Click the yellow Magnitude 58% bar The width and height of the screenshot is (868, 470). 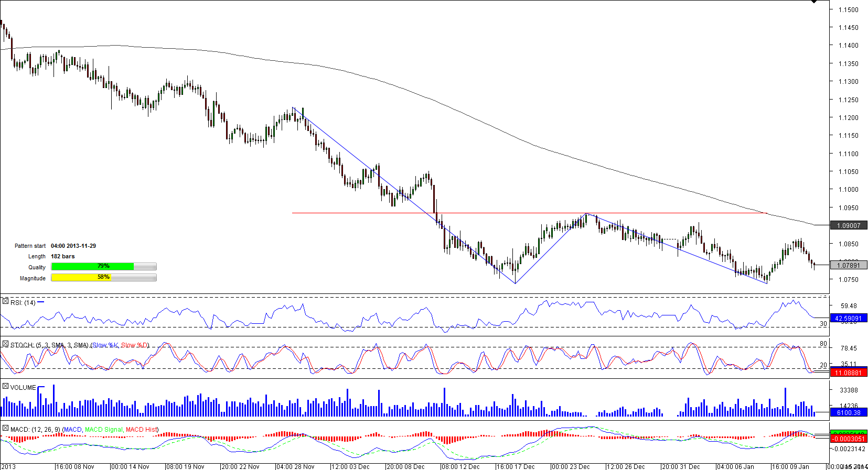coord(81,278)
